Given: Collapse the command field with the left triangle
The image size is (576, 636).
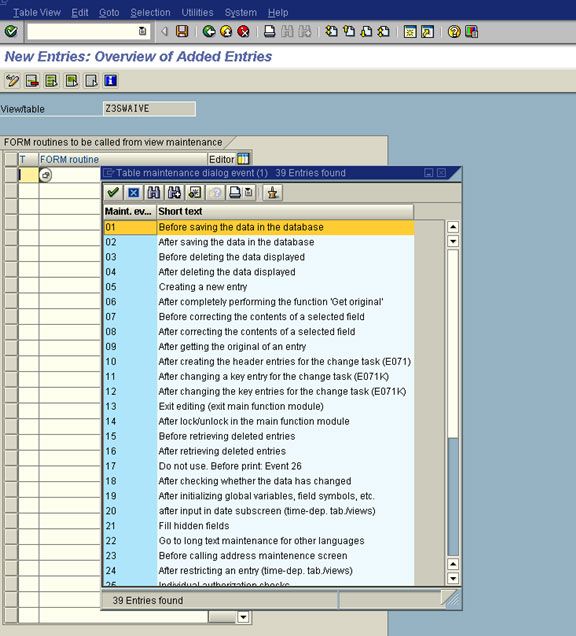Looking at the screenshot, I should coord(164,31).
